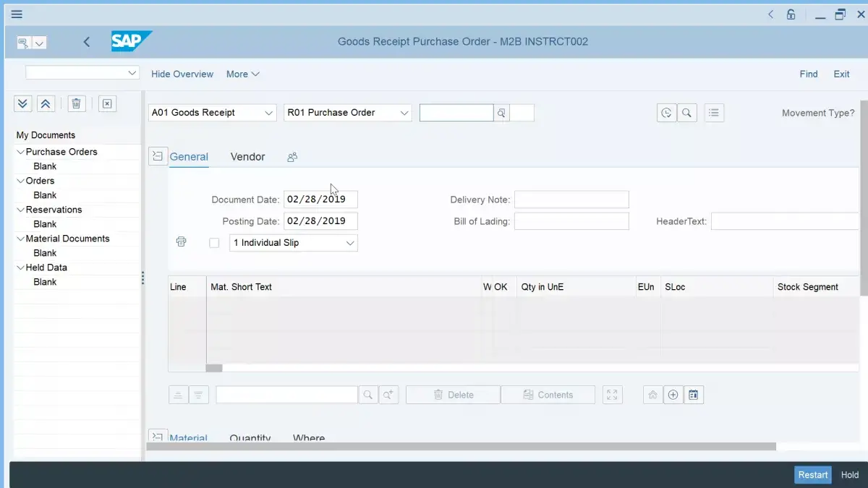Click the sort descending icon below the item table
Image resolution: width=868 pixels, height=488 pixels.
[x=198, y=395]
